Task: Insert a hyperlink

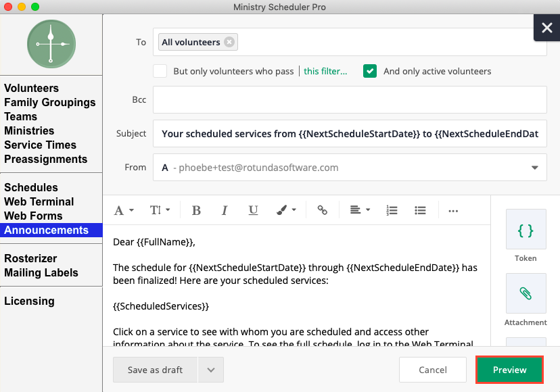Action: coord(322,210)
